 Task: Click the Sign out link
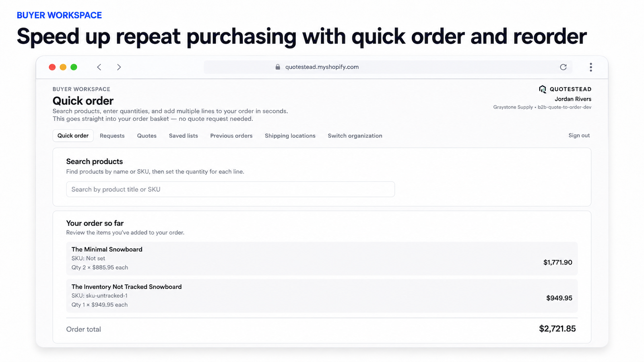[x=579, y=136]
